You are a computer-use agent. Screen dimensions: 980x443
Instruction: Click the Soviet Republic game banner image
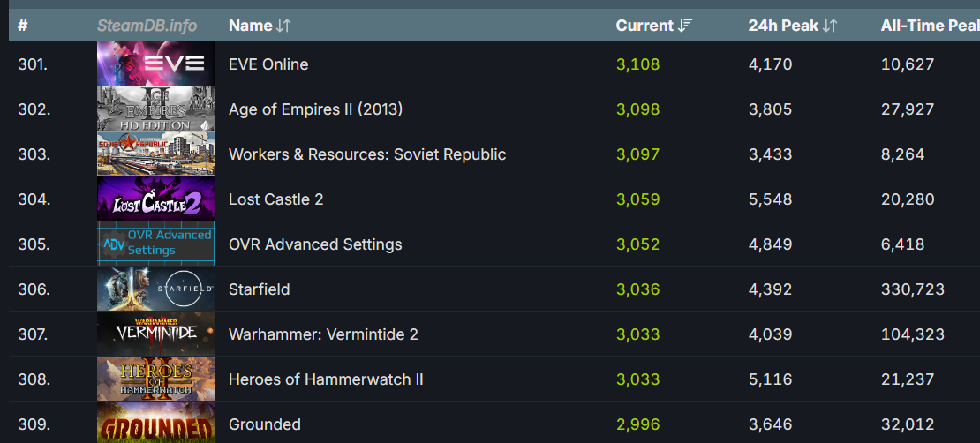coord(156,154)
